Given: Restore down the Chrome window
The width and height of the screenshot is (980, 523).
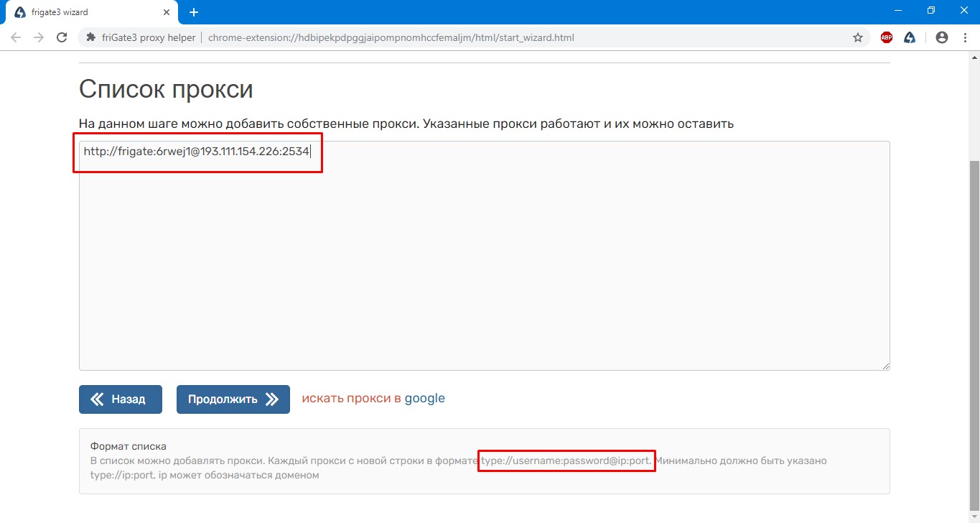Looking at the screenshot, I should [931, 11].
